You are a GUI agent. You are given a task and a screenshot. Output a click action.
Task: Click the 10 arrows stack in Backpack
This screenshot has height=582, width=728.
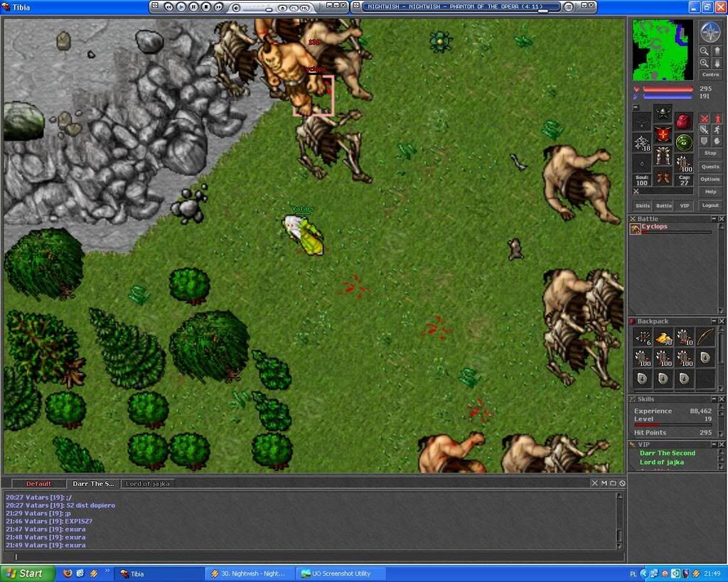click(x=685, y=337)
